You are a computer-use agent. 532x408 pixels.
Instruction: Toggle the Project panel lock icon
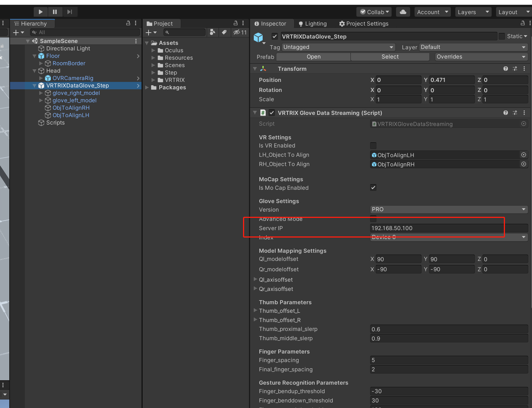(236, 23)
